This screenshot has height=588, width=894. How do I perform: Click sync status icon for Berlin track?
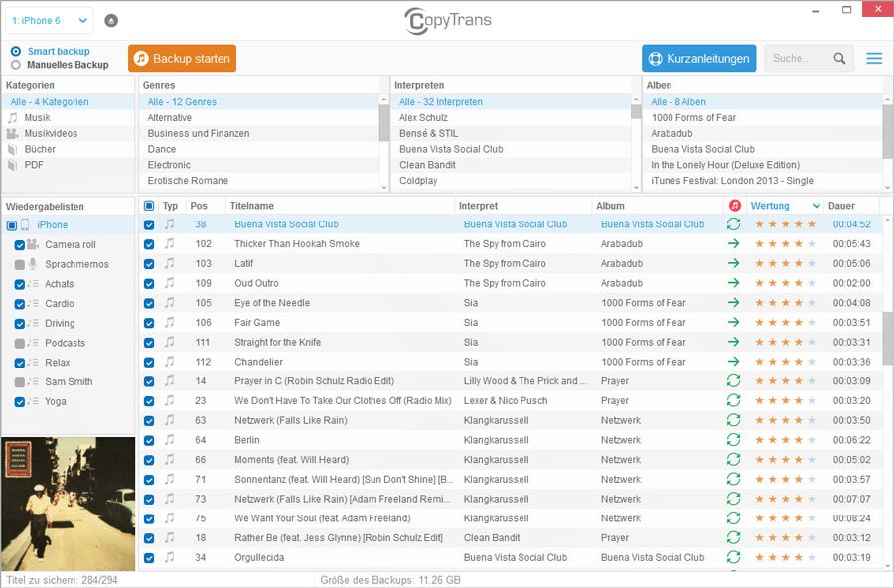[733, 440]
